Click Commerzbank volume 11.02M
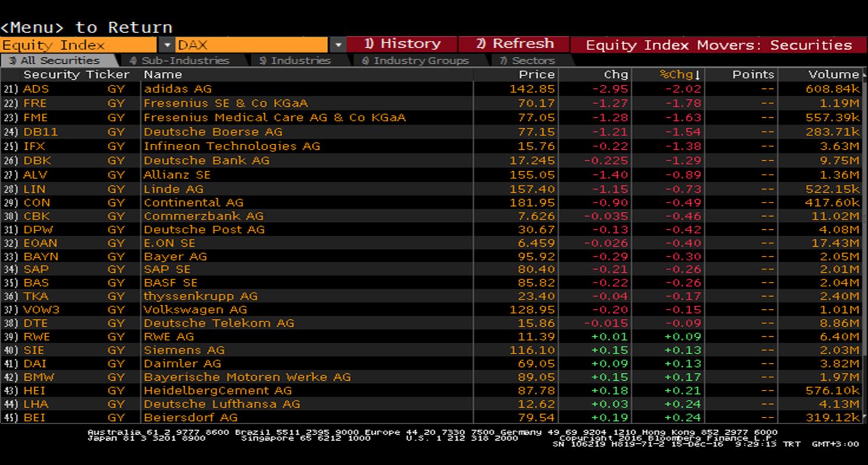This screenshot has width=868, height=465. click(x=836, y=216)
